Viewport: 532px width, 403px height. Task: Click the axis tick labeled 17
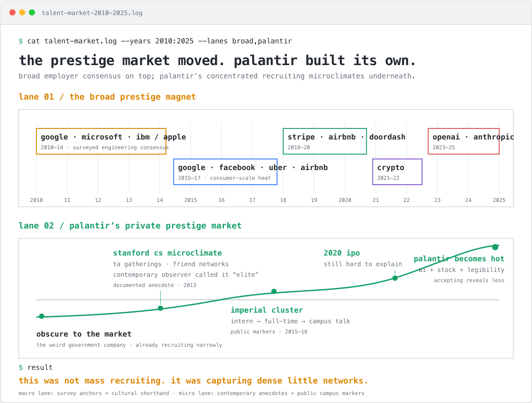point(252,200)
